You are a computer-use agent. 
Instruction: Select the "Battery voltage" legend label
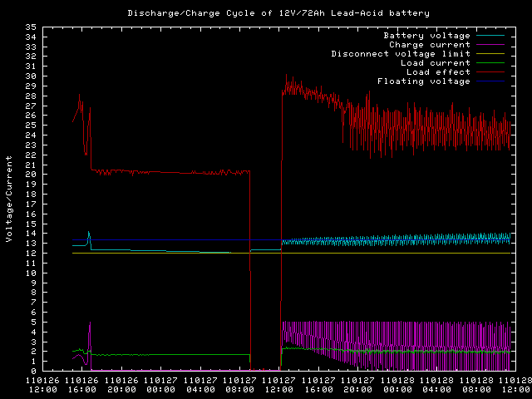point(426,36)
